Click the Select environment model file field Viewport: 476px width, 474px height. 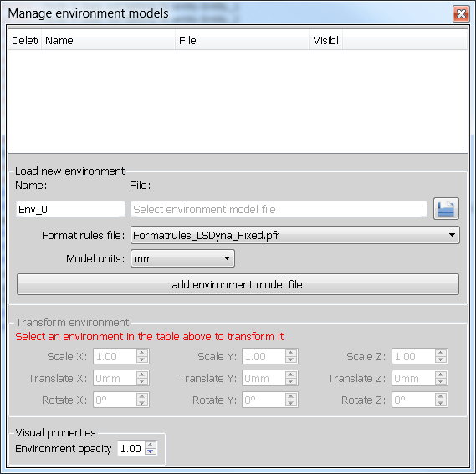(279, 209)
